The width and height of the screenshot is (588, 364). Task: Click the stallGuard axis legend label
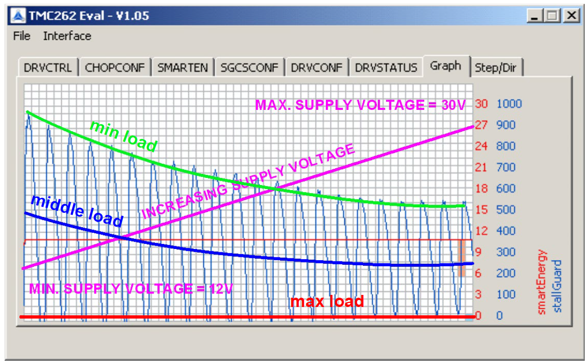click(557, 286)
